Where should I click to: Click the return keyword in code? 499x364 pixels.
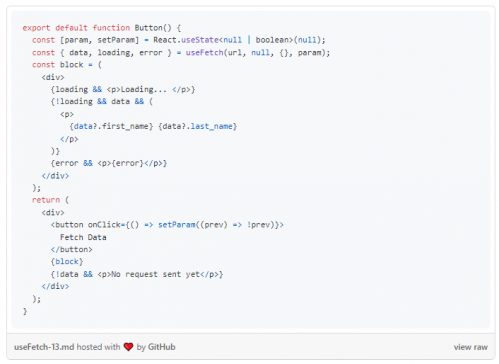click(46, 200)
